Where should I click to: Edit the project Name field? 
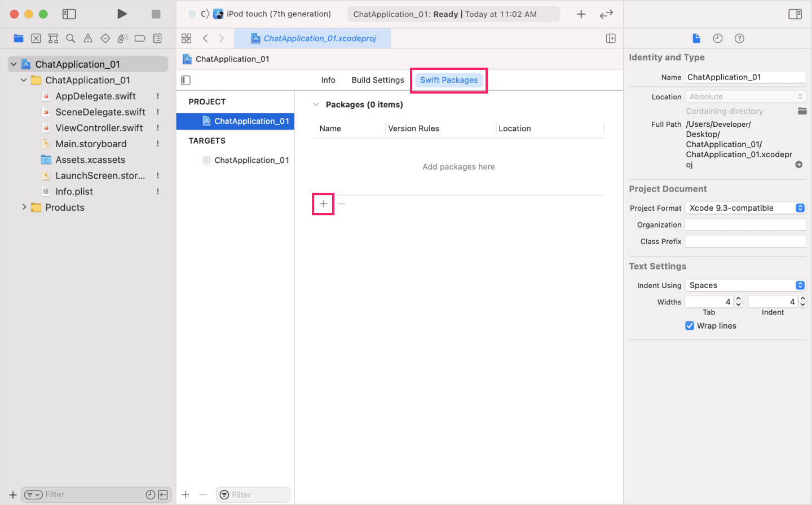[x=745, y=77]
